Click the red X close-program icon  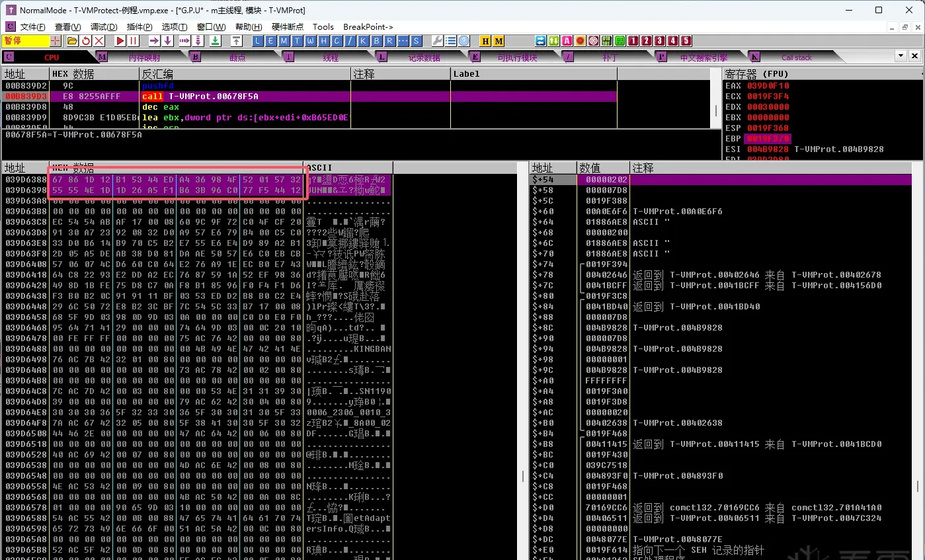[99, 40]
